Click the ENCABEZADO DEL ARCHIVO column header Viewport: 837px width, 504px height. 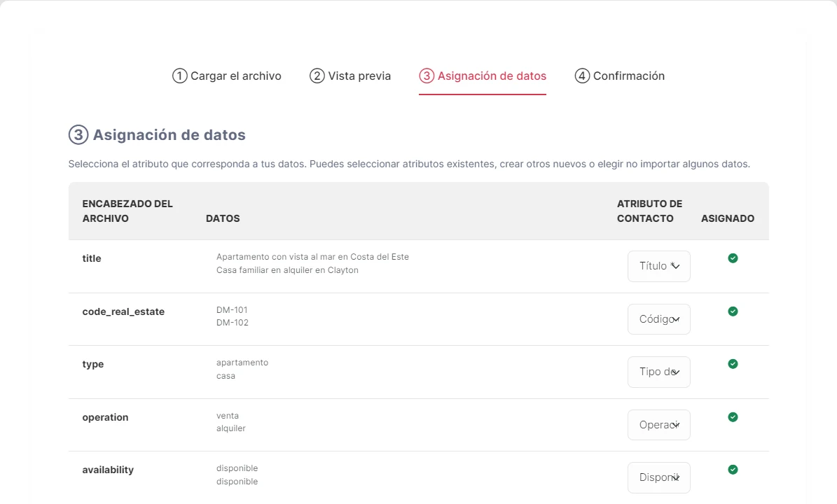(x=127, y=211)
